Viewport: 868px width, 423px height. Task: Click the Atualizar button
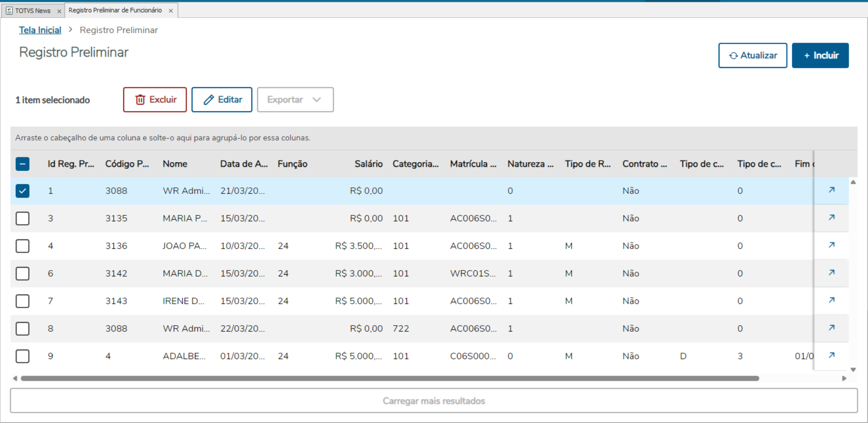[753, 56]
